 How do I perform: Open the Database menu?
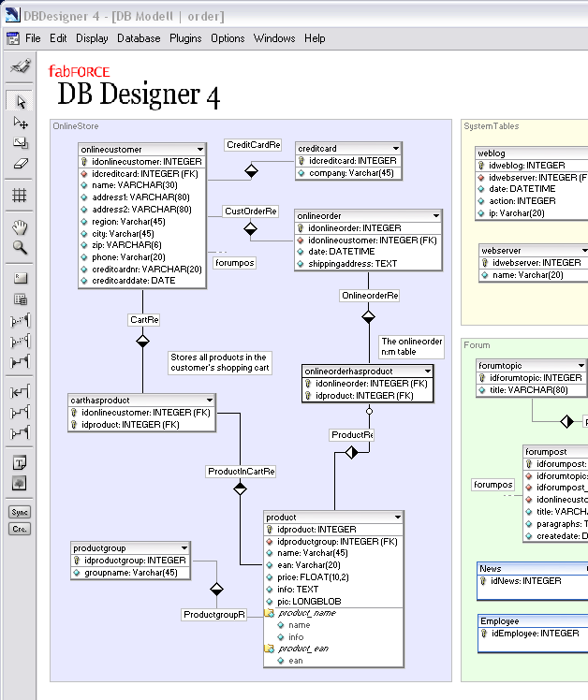[139, 38]
